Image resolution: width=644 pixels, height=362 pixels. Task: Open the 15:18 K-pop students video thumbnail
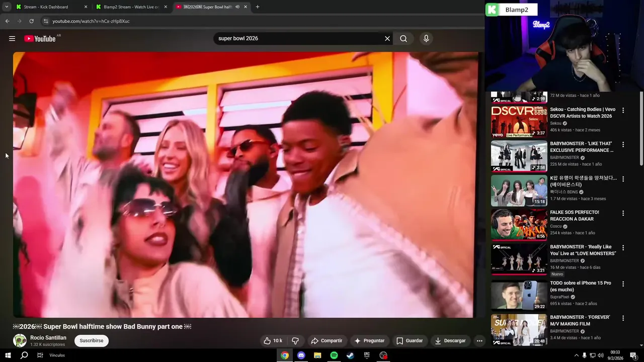pyautogui.click(x=519, y=191)
